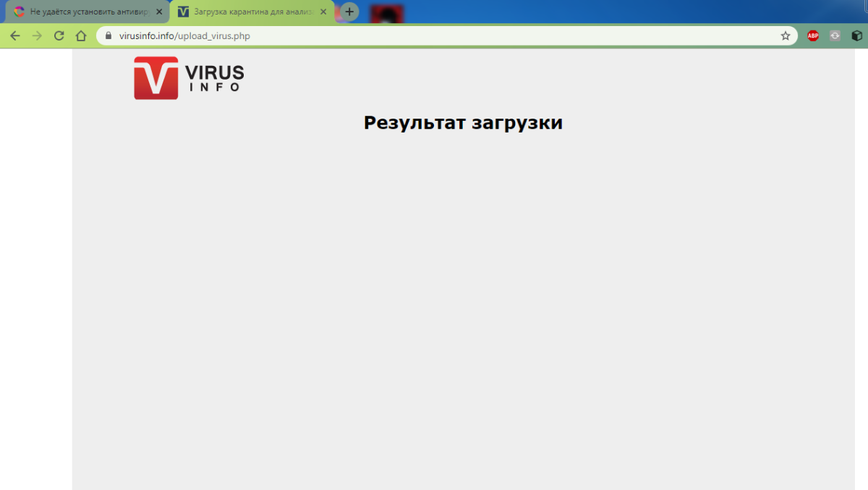Click the virusinfo.info/upload_virus.php address bar

(x=446, y=35)
